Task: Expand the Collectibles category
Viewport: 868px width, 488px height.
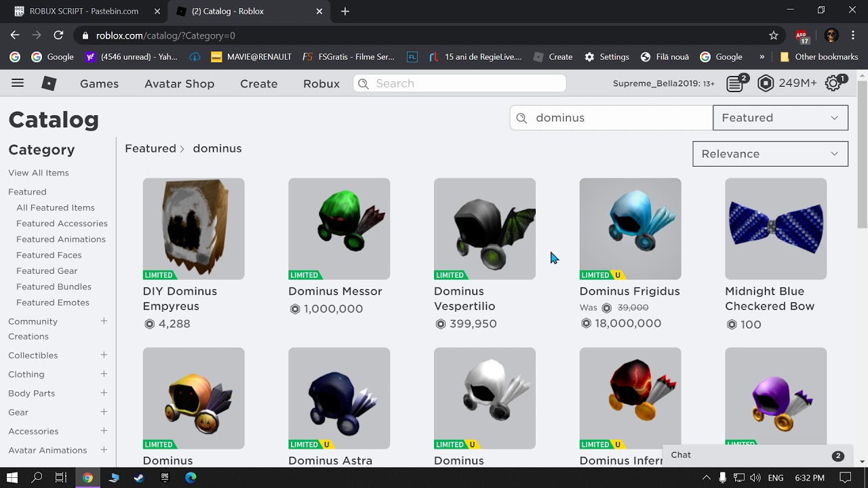Action: coord(104,355)
